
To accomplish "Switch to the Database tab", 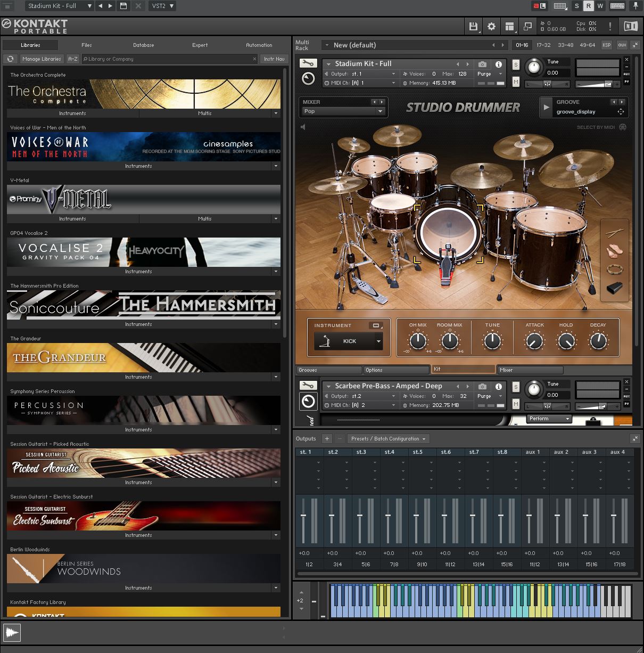I will (x=144, y=45).
